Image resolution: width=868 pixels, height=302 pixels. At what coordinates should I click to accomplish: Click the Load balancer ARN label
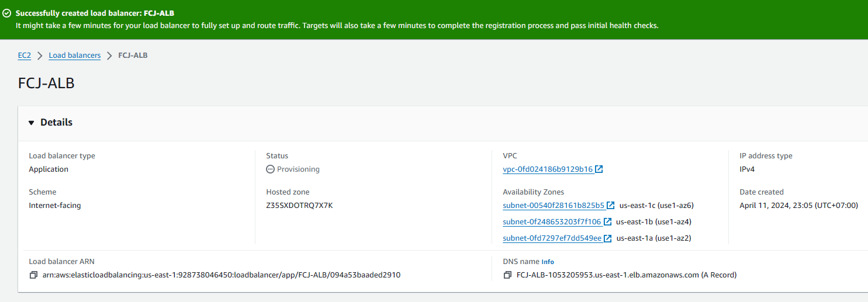61,262
